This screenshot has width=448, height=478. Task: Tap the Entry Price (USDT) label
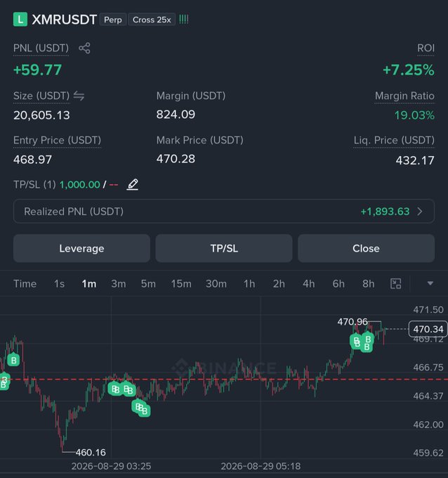click(57, 140)
